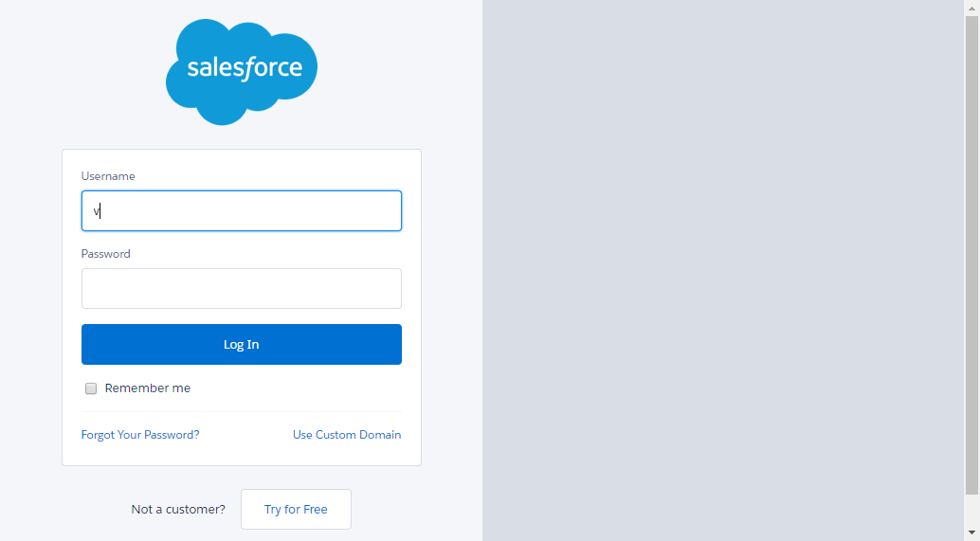Click the "Remember me" label text
980x541 pixels.
point(148,388)
